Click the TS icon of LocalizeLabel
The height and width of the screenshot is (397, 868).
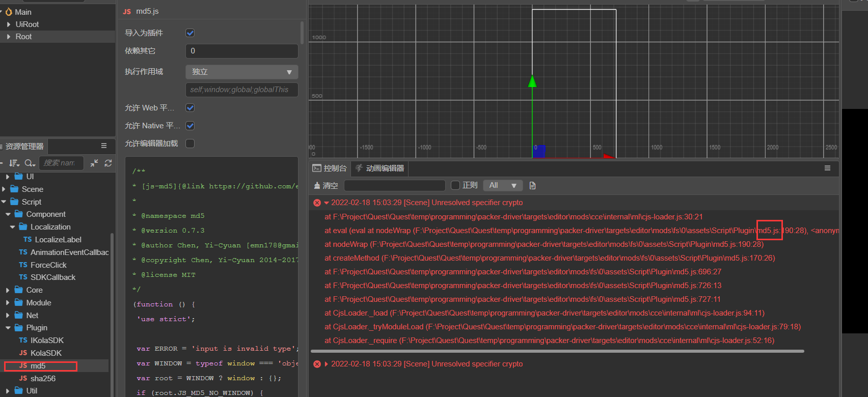(x=28, y=239)
